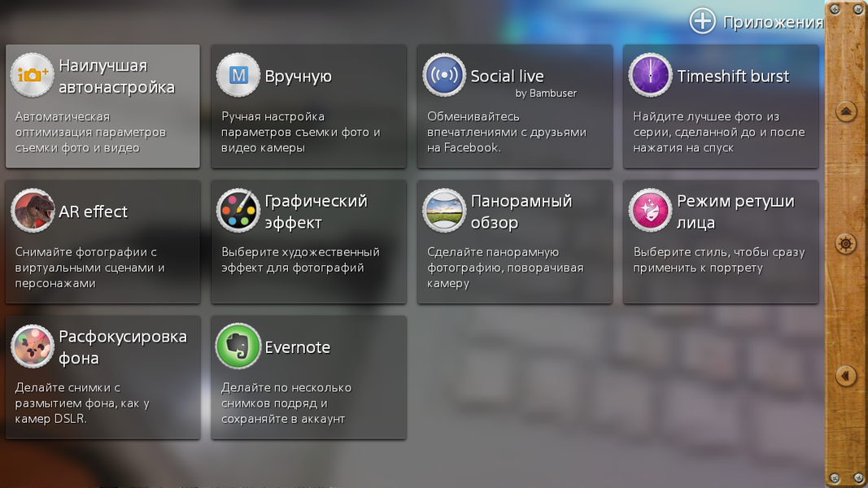Click the Автоматическая оптимизация параметров description
Screen dimensions: 868x488
pyautogui.click(x=90, y=133)
